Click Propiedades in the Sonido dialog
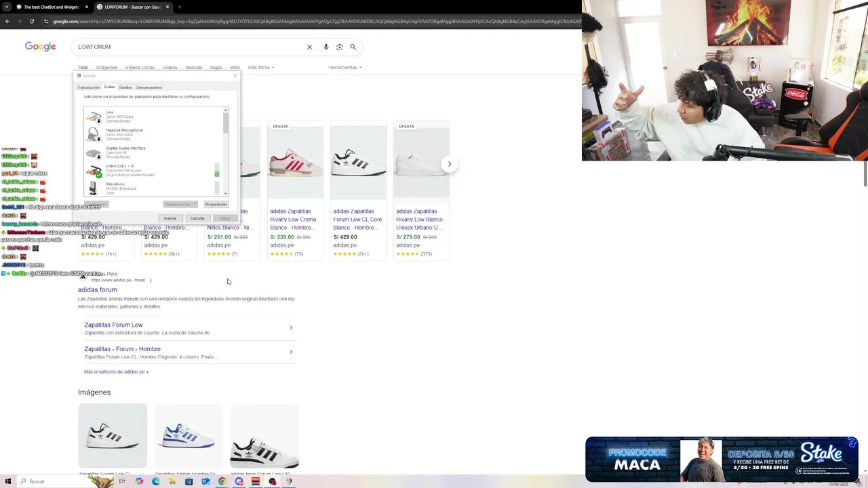 pos(216,204)
